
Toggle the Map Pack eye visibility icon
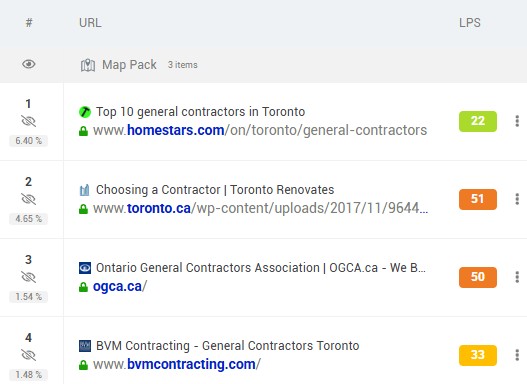tap(29, 64)
